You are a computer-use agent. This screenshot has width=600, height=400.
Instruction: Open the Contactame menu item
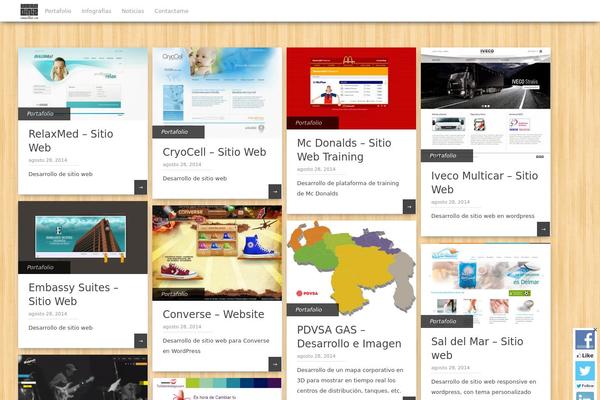(171, 11)
